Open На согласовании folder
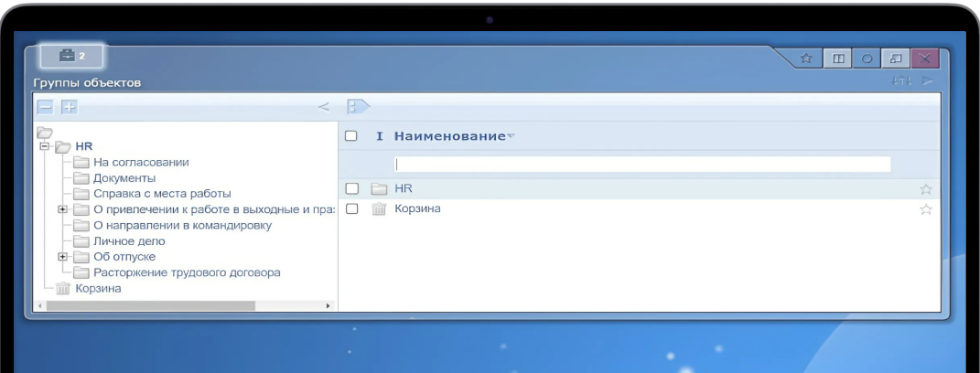Screen dimensions: 980x373 (x=141, y=163)
